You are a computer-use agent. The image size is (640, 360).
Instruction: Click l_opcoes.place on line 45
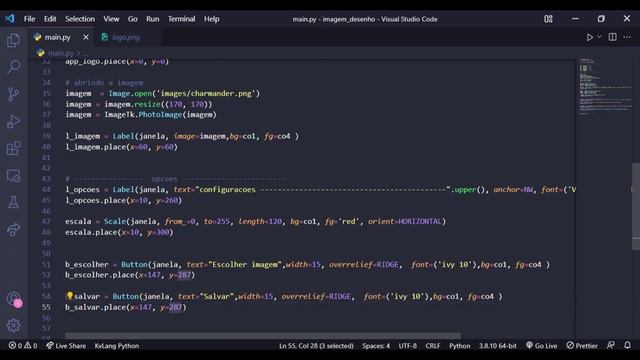coord(95,200)
